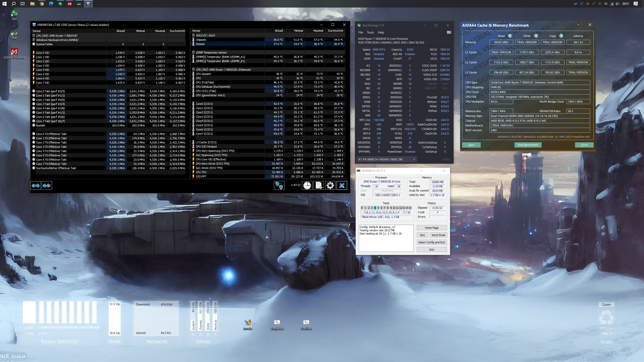Select L3 Cache (CCD1) temperature row
The image size is (644, 362).
(x=268, y=142)
